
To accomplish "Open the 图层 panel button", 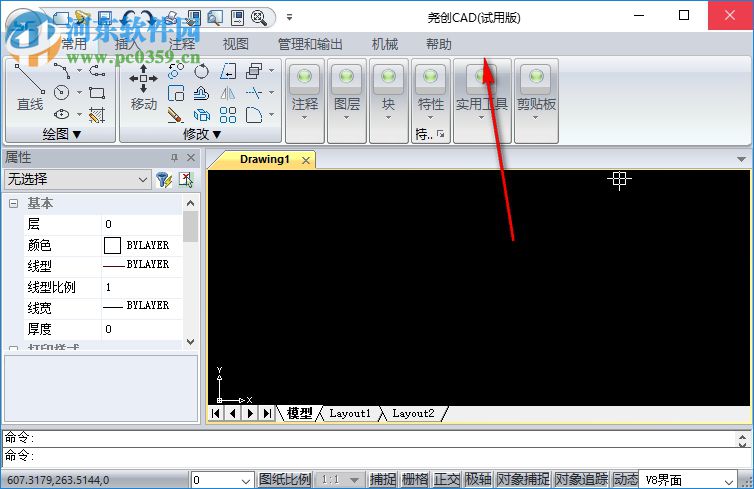I will [347, 100].
